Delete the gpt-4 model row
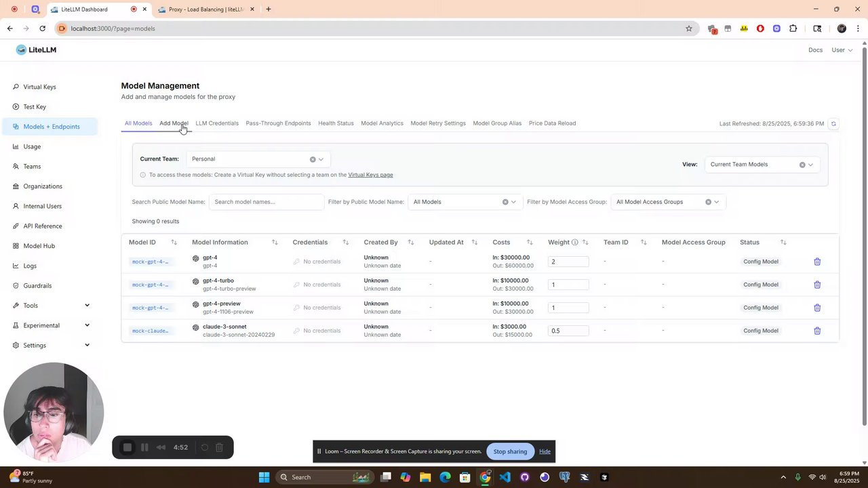The height and width of the screenshot is (488, 868). tap(817, 262)
